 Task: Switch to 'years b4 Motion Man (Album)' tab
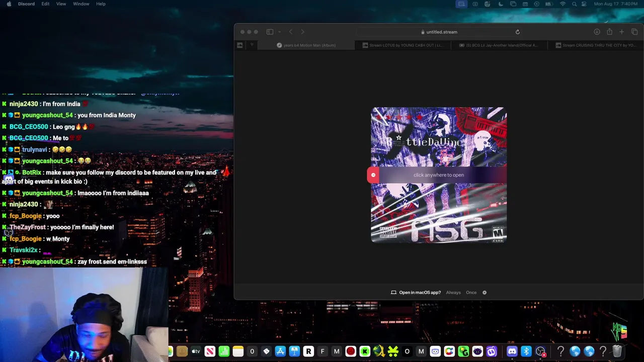pos(306,45)
